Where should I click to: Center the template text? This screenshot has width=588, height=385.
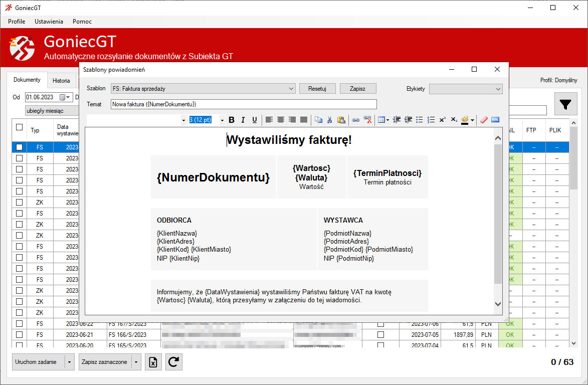(281, 120)
